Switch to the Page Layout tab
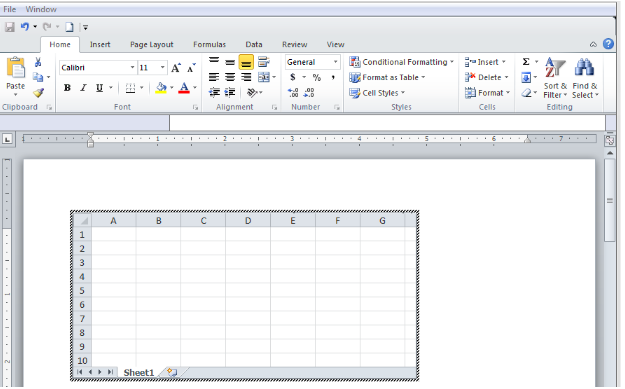 [152, 44]
